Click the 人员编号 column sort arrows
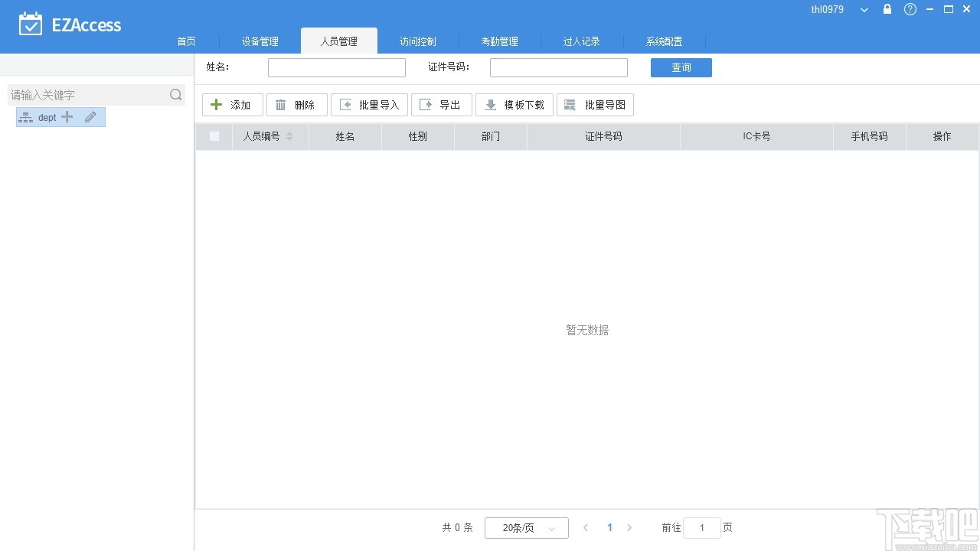The width and height of the screenshot is (980, 551). 289,136
